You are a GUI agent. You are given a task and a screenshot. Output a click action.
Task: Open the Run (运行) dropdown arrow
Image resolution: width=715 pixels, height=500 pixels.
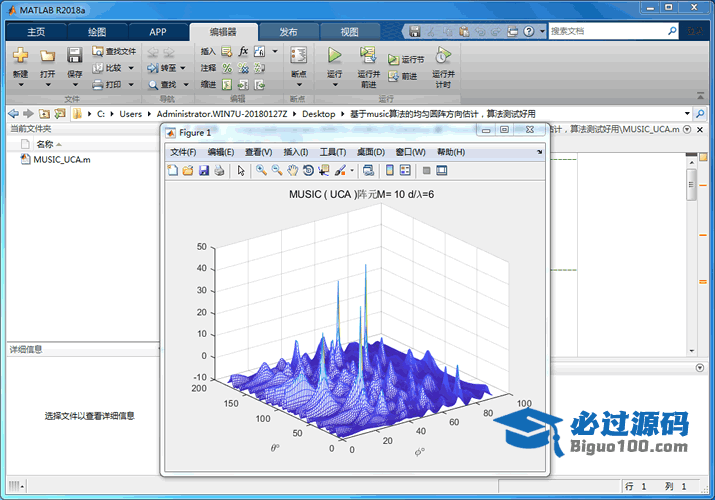[335, 85]
